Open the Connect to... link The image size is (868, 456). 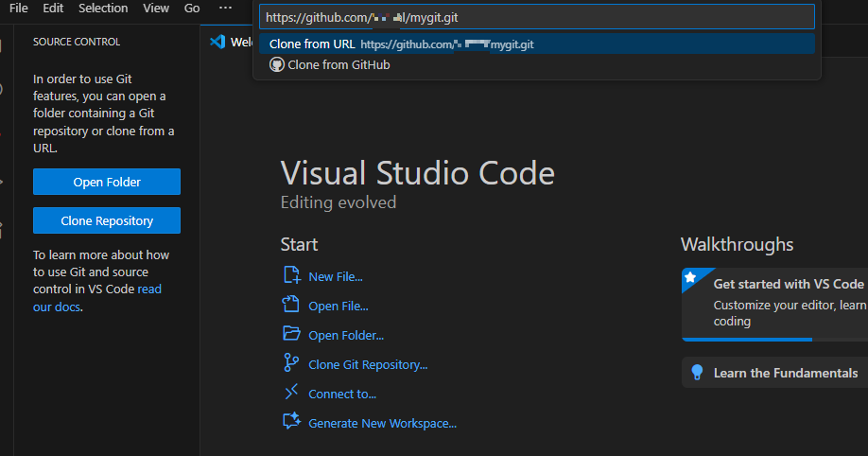click(x=342, y=395)
